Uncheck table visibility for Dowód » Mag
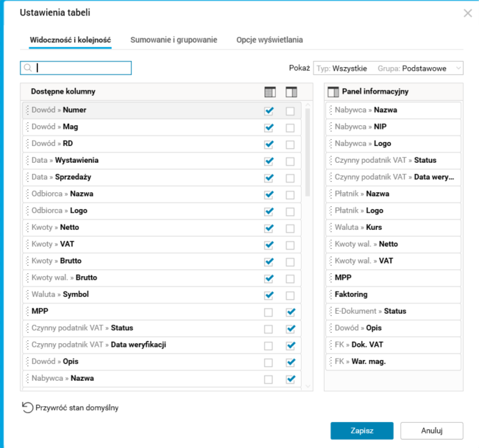The image size is (479, 448). pos(269,128)
